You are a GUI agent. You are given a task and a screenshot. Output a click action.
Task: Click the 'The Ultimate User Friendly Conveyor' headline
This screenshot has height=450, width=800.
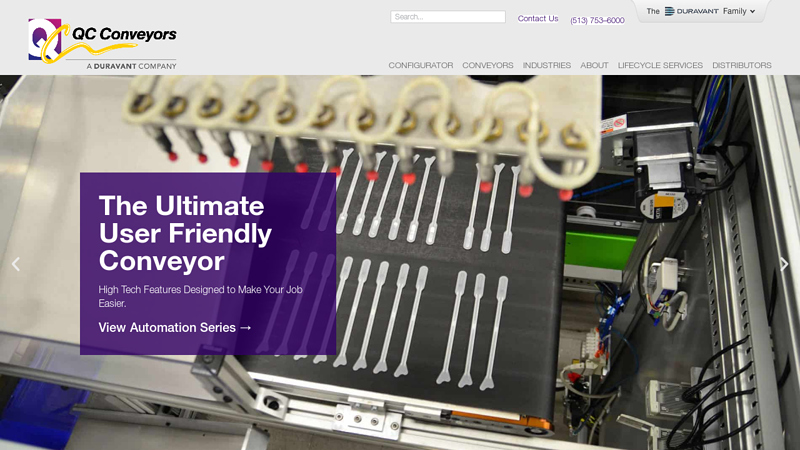pyautogui.click(x=185, y=233)
